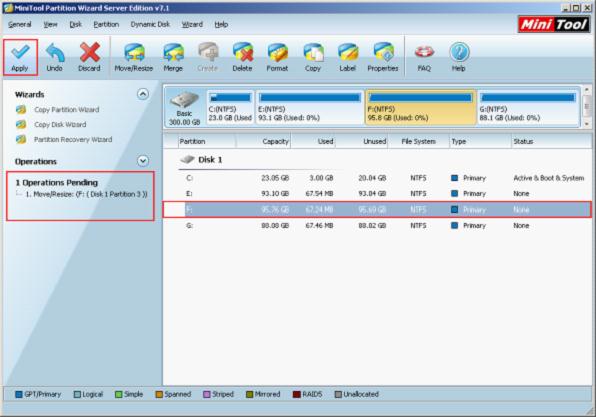The height and width of the screenshot is (417, 596).
Task: Sort by the Status column header
Action: pos(552,141)
